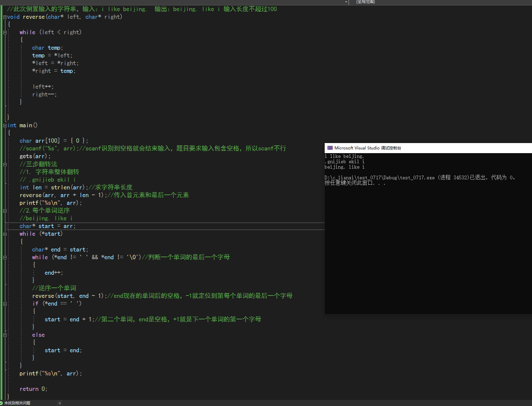Open the (全局范围) scope combo box
The width and height of the screenshot is (532, 406).
[x=440, y=2]
